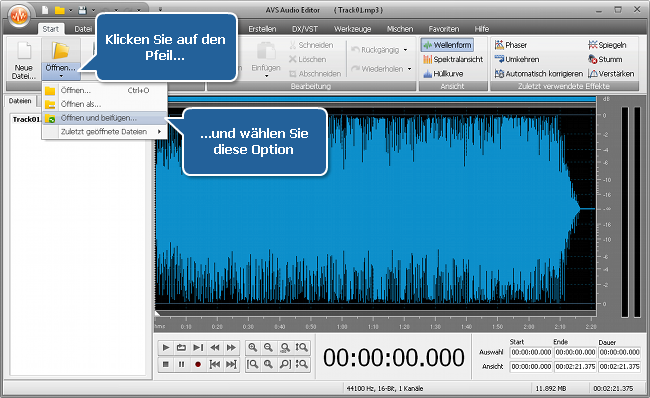Choose Öffnen und beifügen... option
The height and width of the screenshot is (398, 650).
point(105,118)
